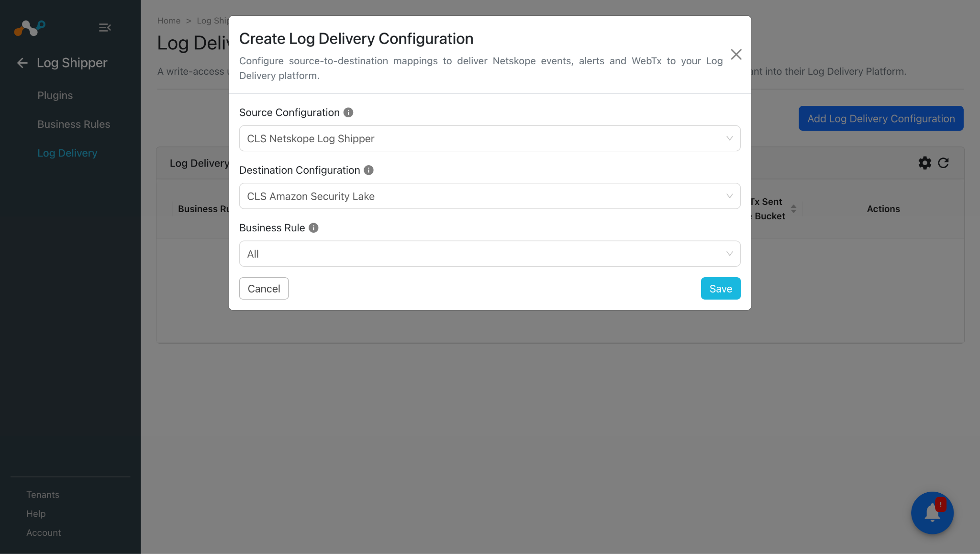Click the Business Rule info icon

coord(313,228)
